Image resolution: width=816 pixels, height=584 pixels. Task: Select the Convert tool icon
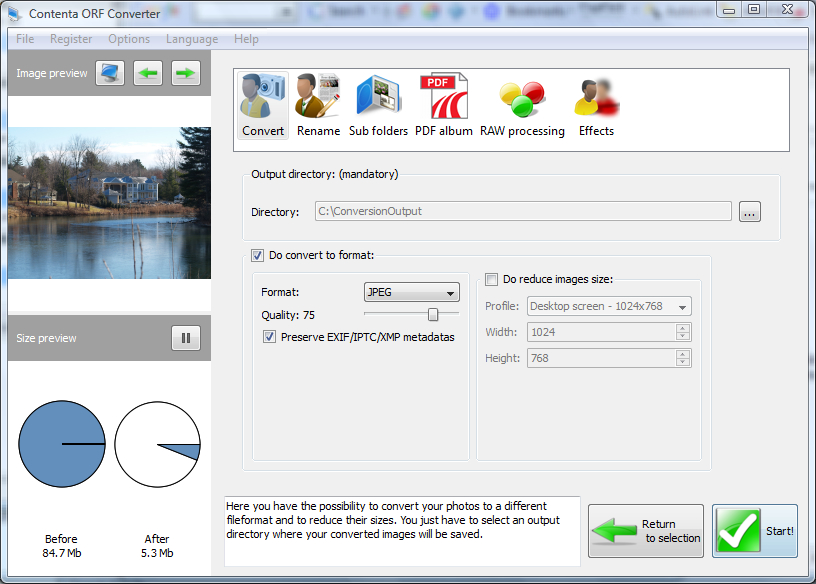263,106
